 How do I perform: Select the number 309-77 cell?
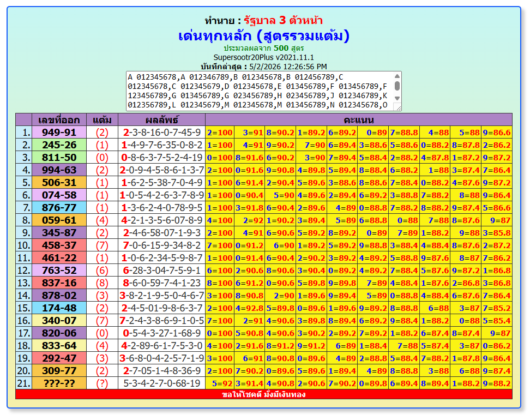[59, 370]
